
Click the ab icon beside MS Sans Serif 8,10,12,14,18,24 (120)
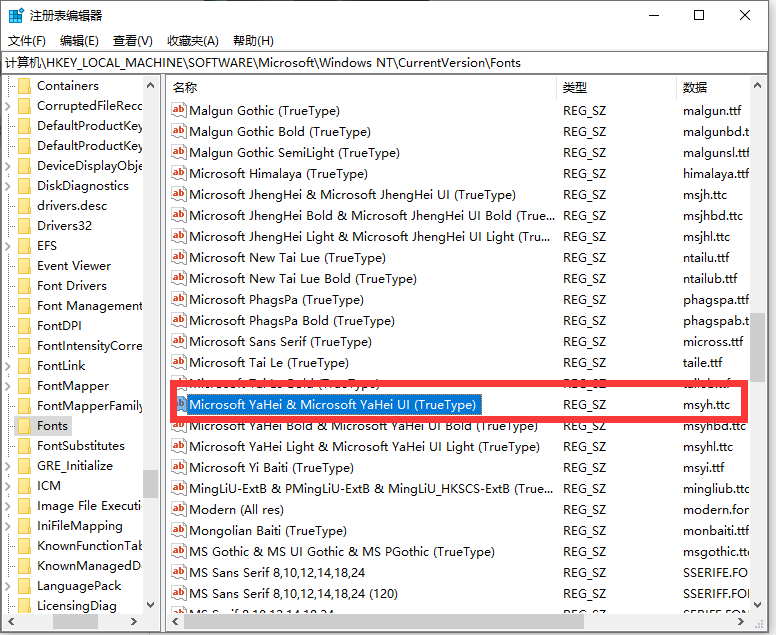[x=179, y=593]
